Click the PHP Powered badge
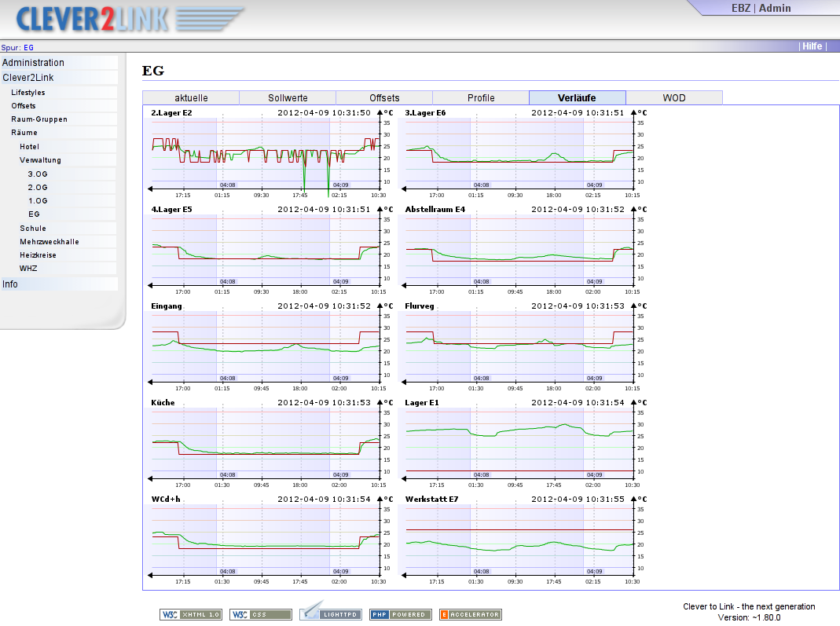 coord(400,614)
